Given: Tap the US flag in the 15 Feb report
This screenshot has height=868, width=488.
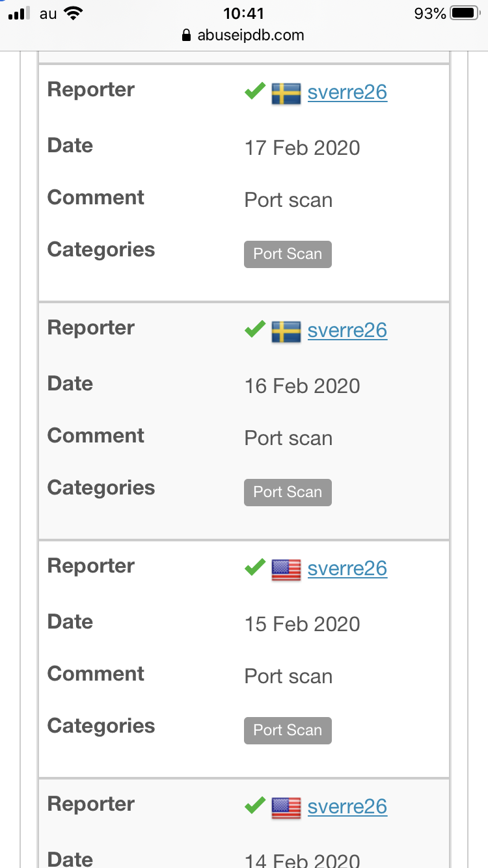Looking at the screenshot, I should [x=286, y=570].
